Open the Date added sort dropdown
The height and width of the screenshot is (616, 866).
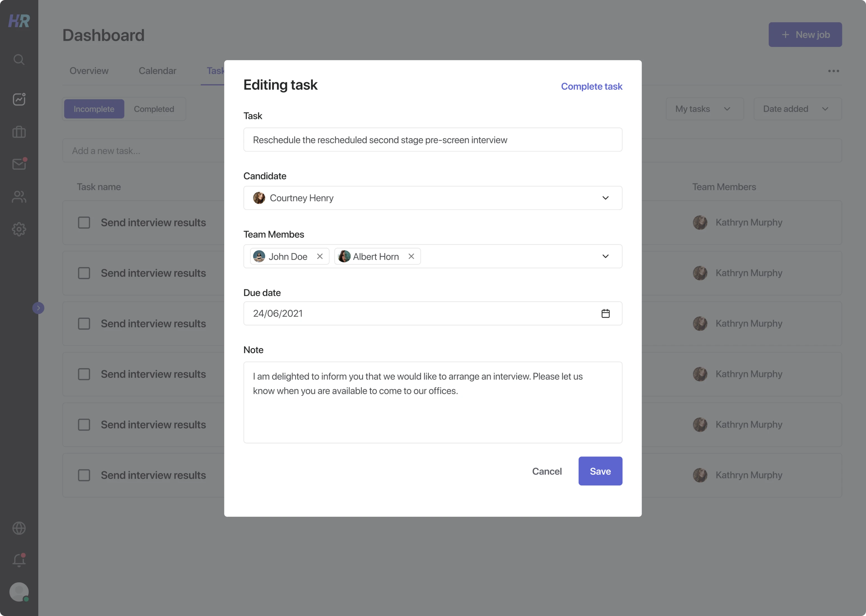tap(797, 109)
